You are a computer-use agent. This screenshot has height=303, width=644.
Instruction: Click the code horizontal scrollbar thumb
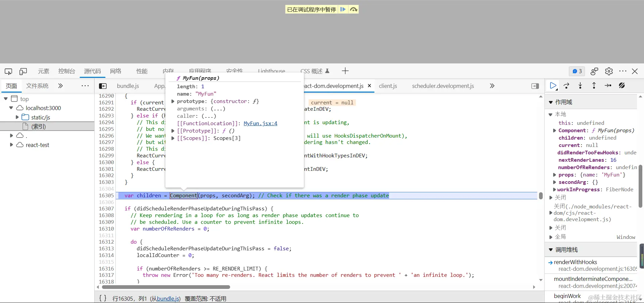[x=166, y=287]
